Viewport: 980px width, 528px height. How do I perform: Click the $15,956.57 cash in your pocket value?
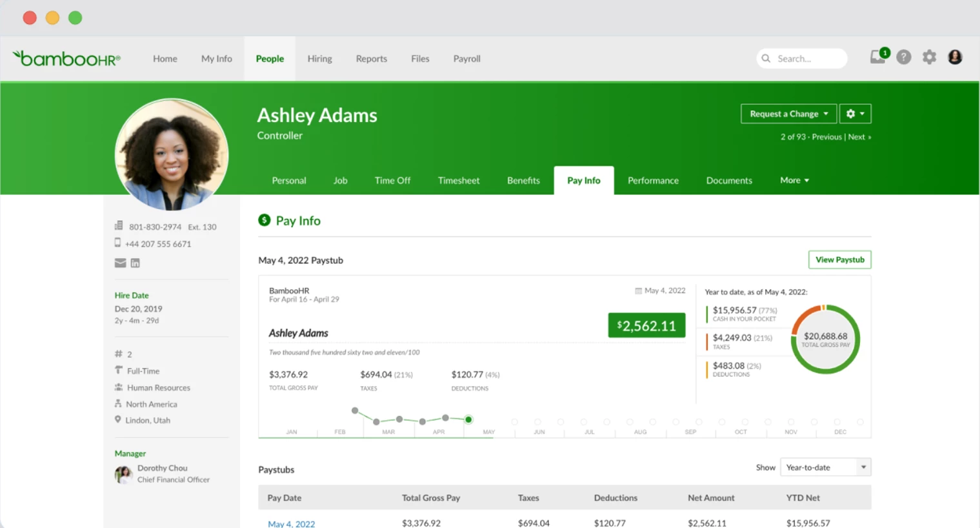tap(734, 310)
